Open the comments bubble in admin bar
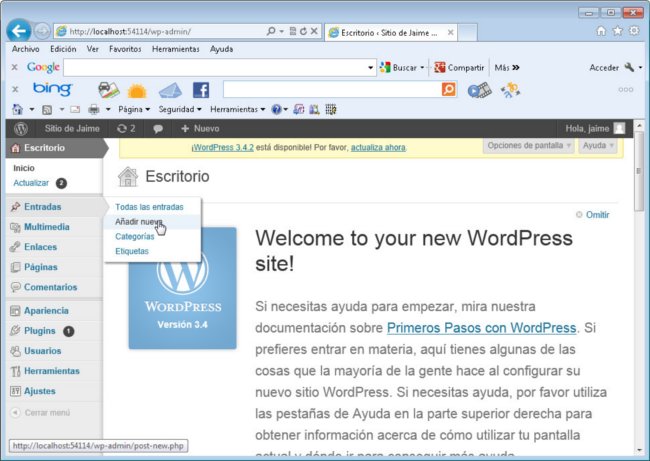Image resolution: width=650 pixels, height=461 pixels. 158,129
